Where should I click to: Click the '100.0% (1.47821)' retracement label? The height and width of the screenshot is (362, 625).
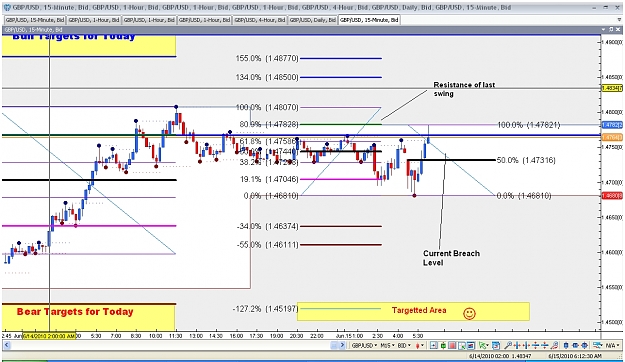click(x=529, y=125)
